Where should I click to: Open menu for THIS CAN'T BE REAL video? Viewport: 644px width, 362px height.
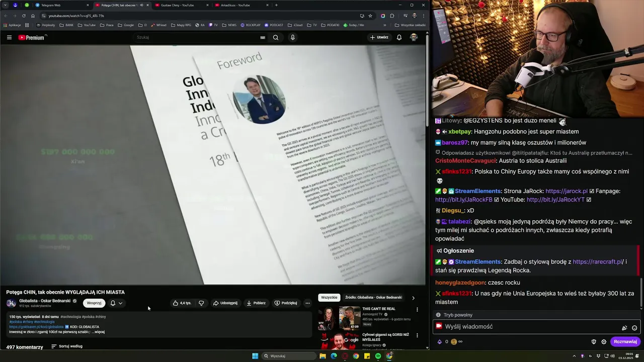[x=417, y=310]
